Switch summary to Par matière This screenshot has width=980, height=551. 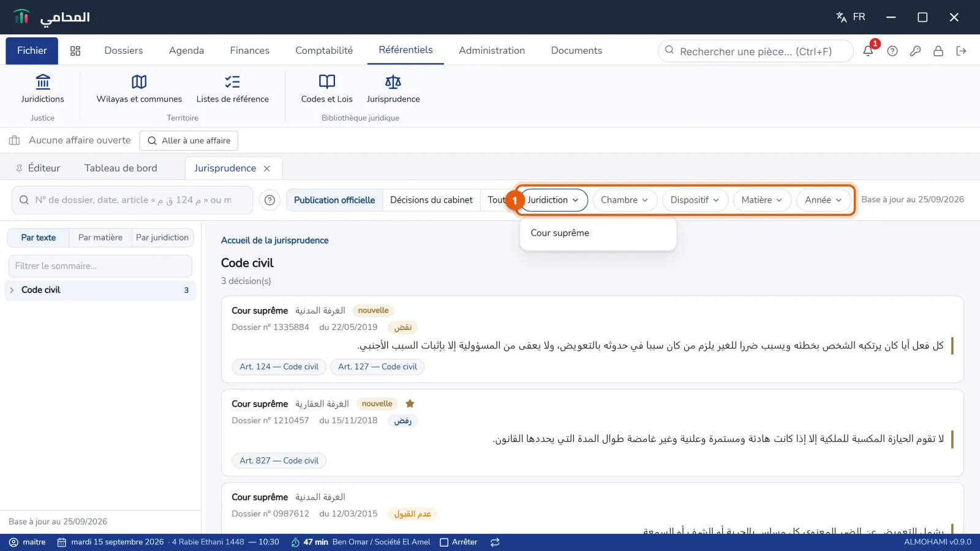coord(100,238)
